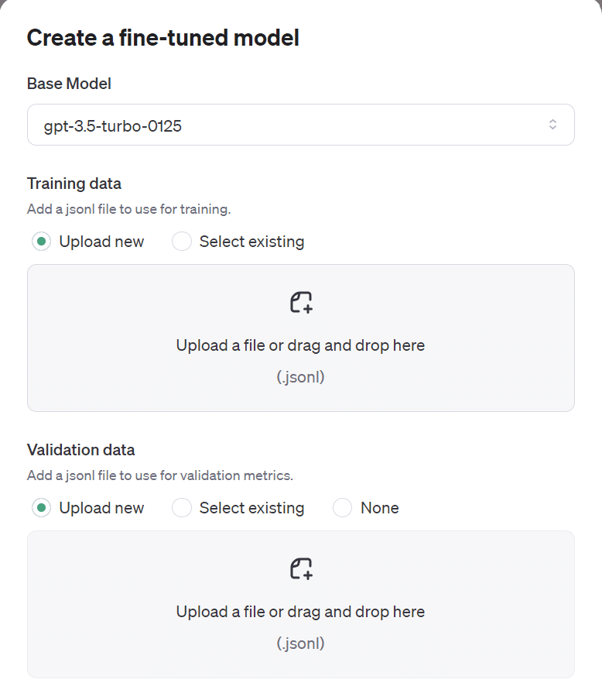Click the up-down chevron in Base Model field

[552, 125]
